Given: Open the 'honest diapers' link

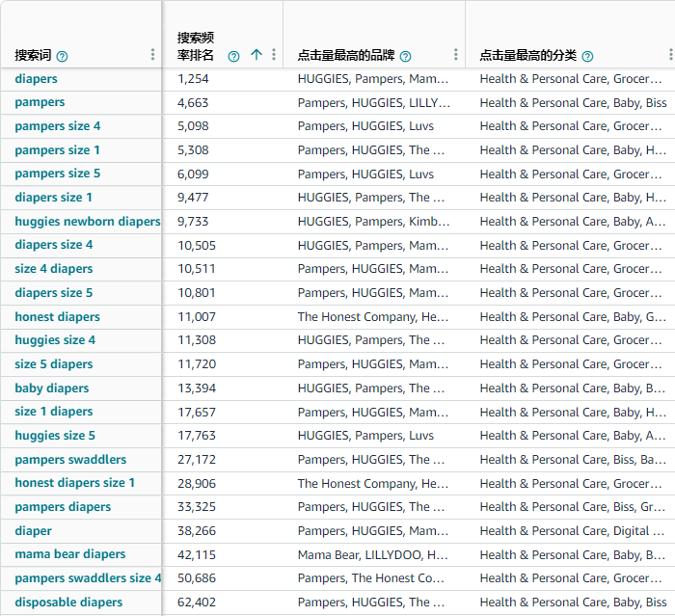Looking at the screenshot, I should [x=57, y=317].
